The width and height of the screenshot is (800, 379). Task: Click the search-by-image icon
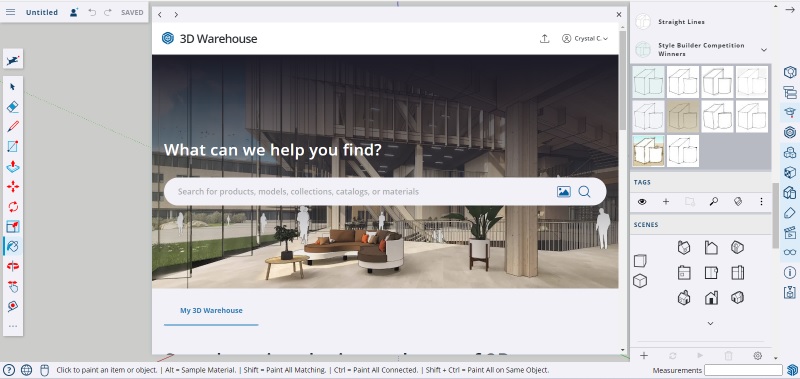point(564,192)
